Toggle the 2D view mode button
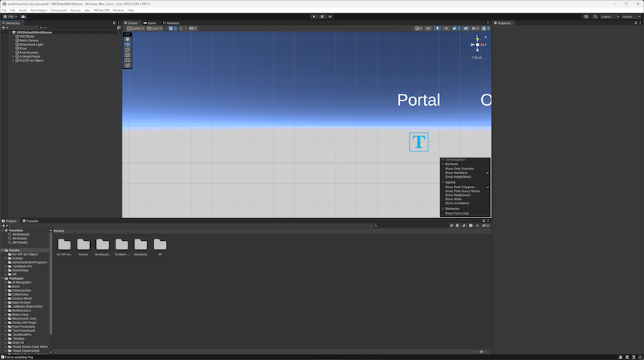Screen dimensions: 644x360 point(429,28)
